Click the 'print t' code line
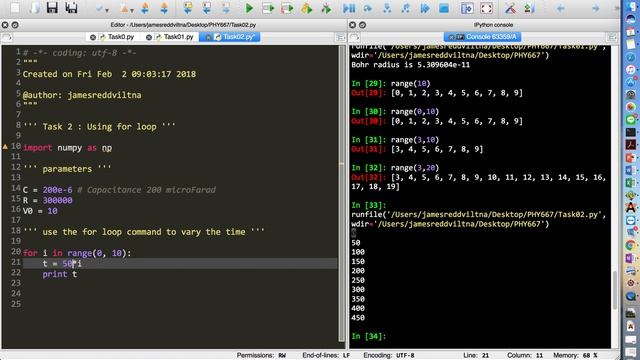This screenshot has width=640, height=360. click(x=60, y=274)
